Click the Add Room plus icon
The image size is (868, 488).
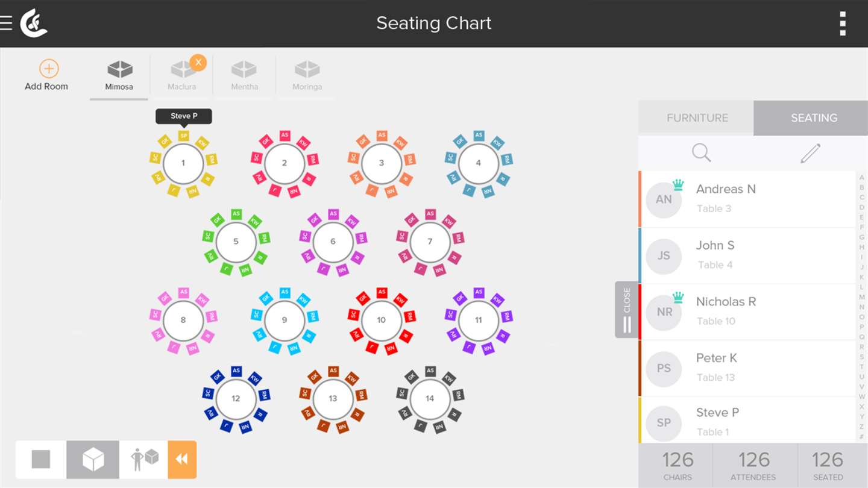[x=48, y=69]
